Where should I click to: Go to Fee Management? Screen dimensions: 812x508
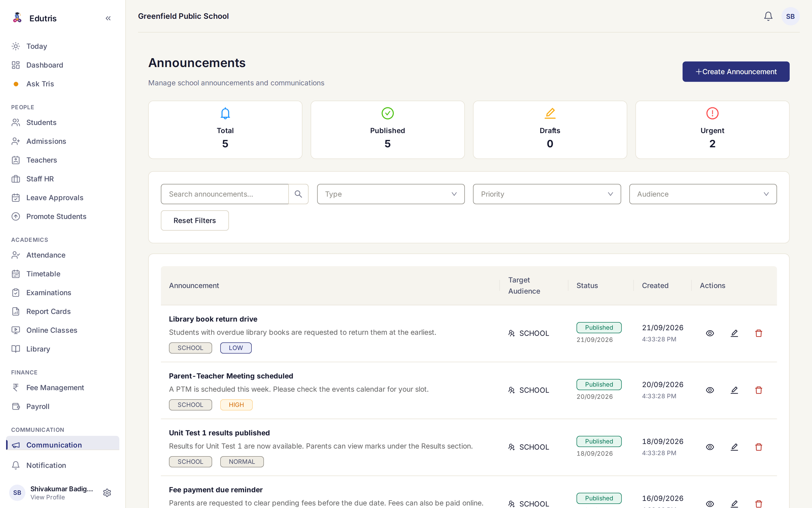pyautogui.click(x=63, y=387)
